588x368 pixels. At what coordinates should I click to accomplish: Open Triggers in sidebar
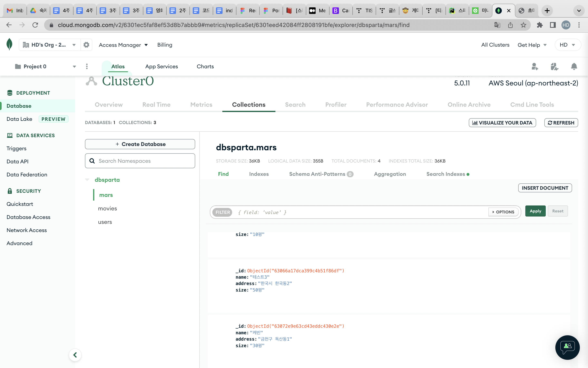click(16, 148)
